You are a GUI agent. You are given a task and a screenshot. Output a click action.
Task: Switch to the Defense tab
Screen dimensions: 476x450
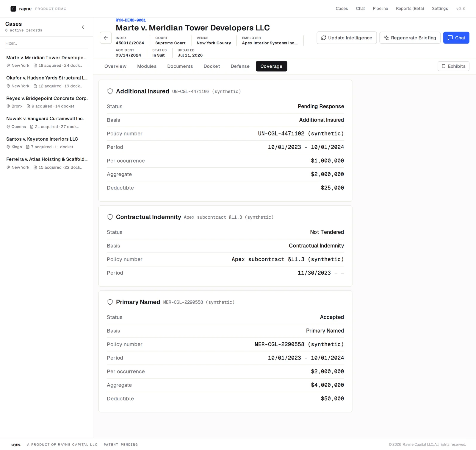click(x=240, y=66)
